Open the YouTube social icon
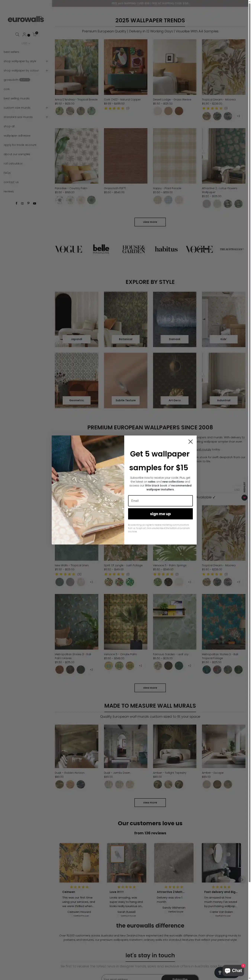 [34, 203]
